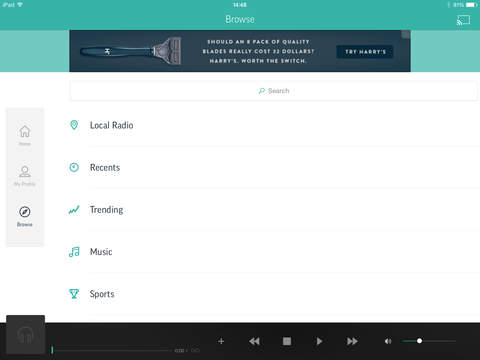Stop playback with the square button
Viewport: 480px width, 360px height.
tap(287, 341)
